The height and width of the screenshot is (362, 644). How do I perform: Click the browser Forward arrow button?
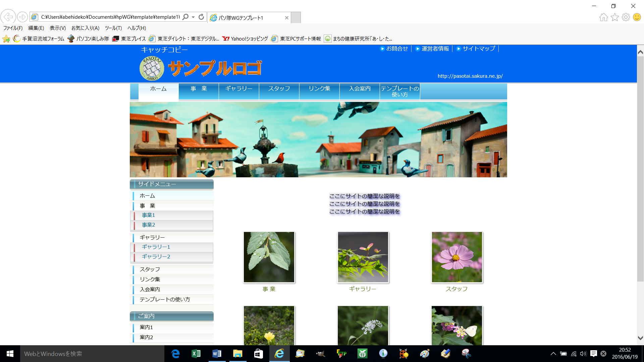(x=22, y=17)
